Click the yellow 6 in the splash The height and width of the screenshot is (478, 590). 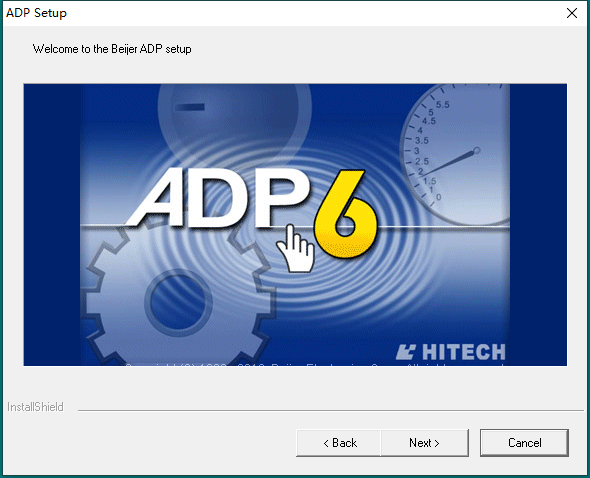345,215
